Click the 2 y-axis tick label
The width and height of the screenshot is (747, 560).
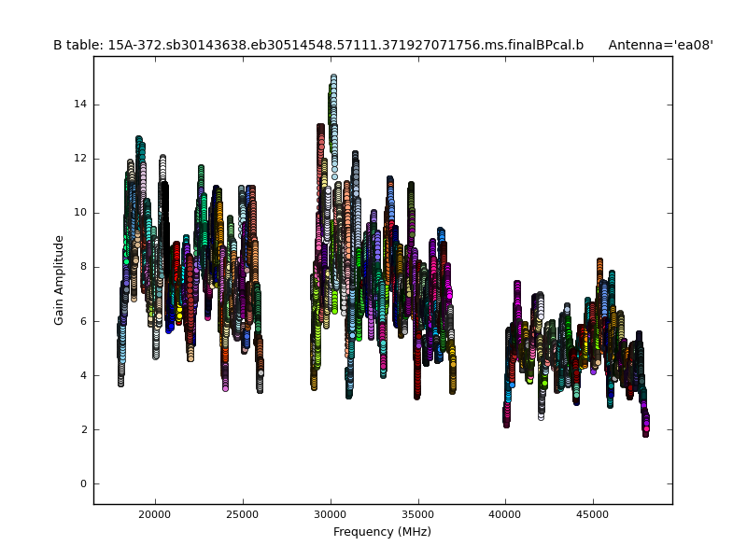coord(83,430)
